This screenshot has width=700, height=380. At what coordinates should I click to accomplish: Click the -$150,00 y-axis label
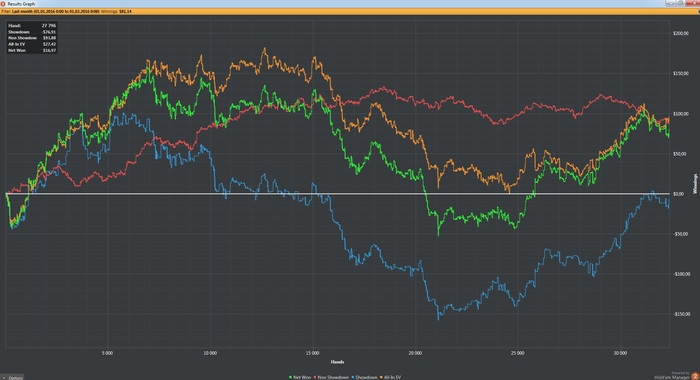(681, 314)
